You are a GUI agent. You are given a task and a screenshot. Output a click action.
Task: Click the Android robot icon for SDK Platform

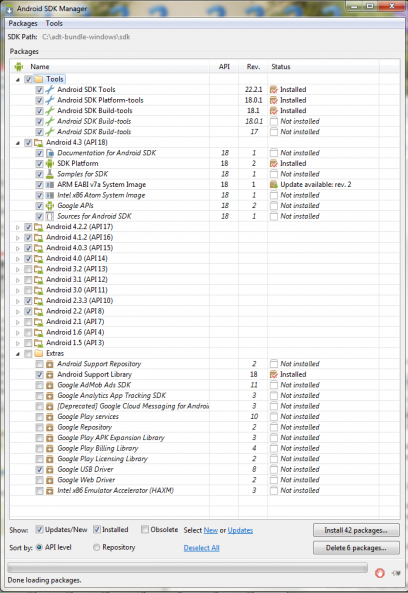pyautogui.click(x=50, y=163)
